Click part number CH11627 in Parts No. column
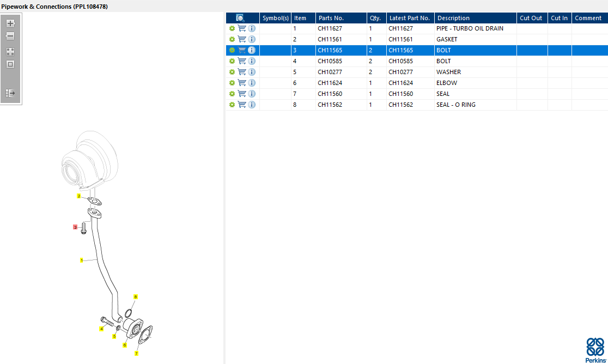608x364 pixels. [330, 28]
